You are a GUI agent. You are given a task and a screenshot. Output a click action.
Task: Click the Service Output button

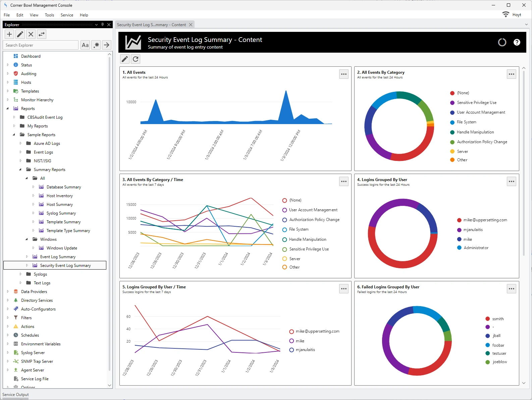(x=15, y=395)
